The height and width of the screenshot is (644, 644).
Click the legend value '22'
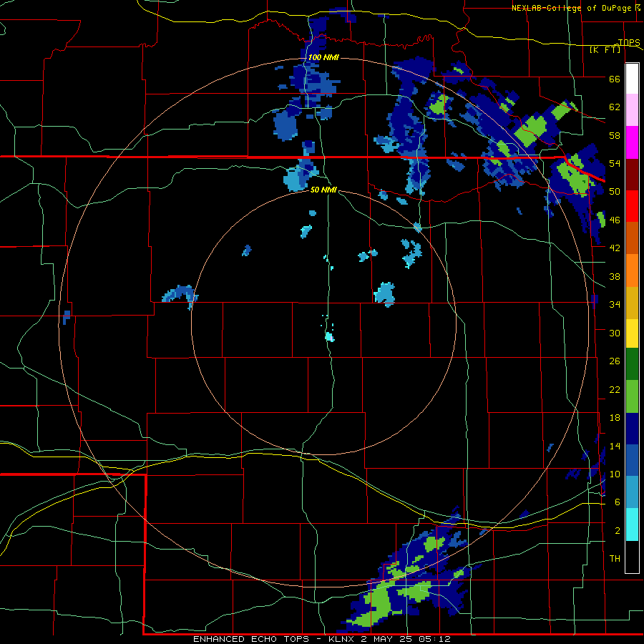[x=615, y=389]
